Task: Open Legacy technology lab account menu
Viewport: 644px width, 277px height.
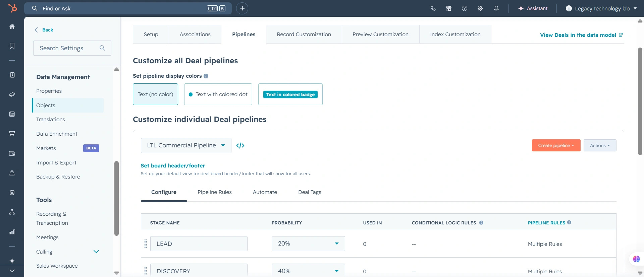Action: 601,8
